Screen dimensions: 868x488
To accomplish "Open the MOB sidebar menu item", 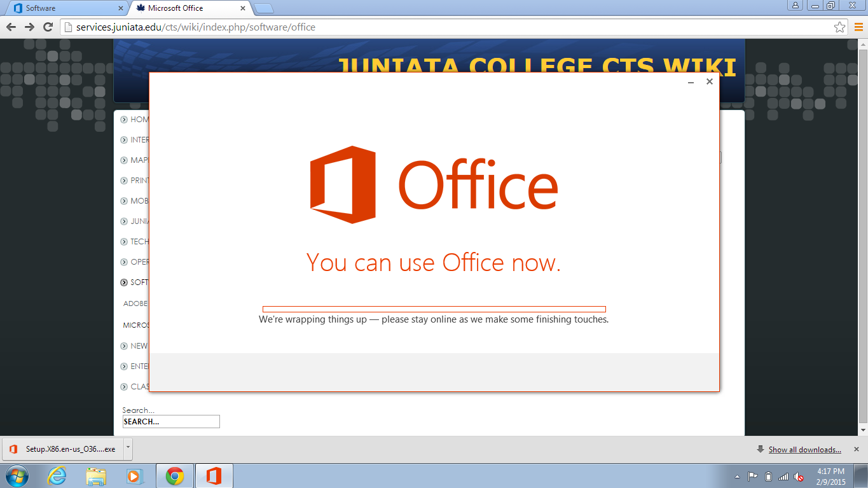I will 140,201.
